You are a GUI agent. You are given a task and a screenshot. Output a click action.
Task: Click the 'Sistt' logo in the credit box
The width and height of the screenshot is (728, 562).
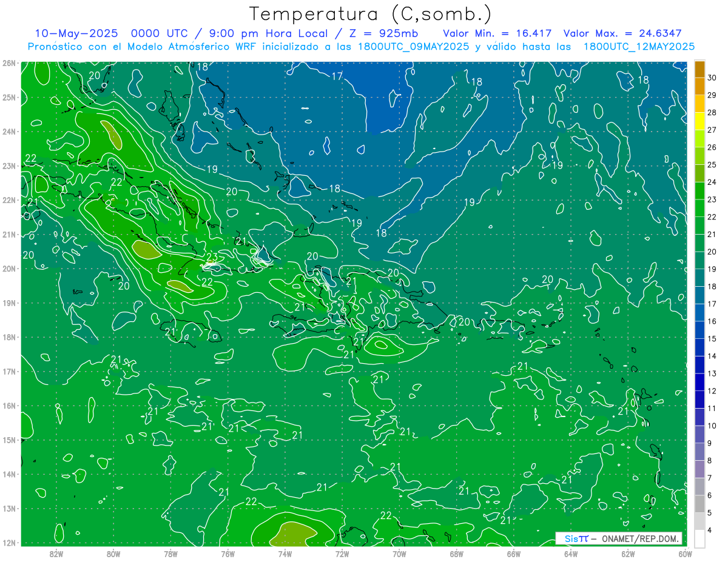[576, 538]
